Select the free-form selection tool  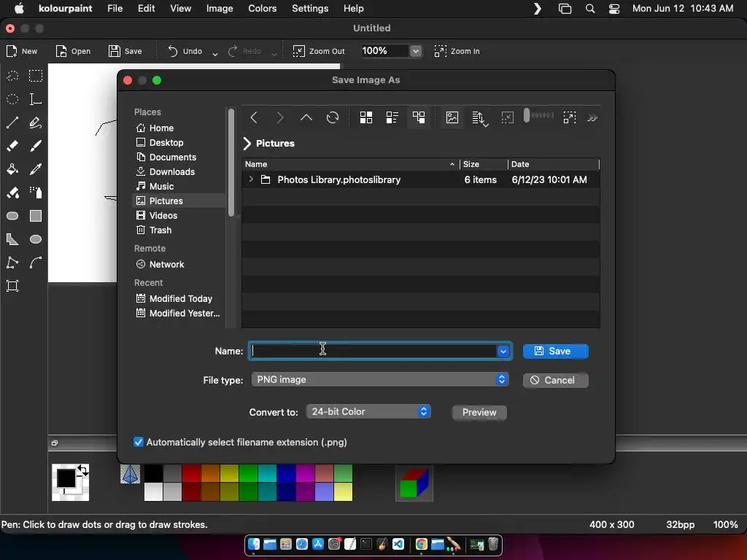(12, 76)
